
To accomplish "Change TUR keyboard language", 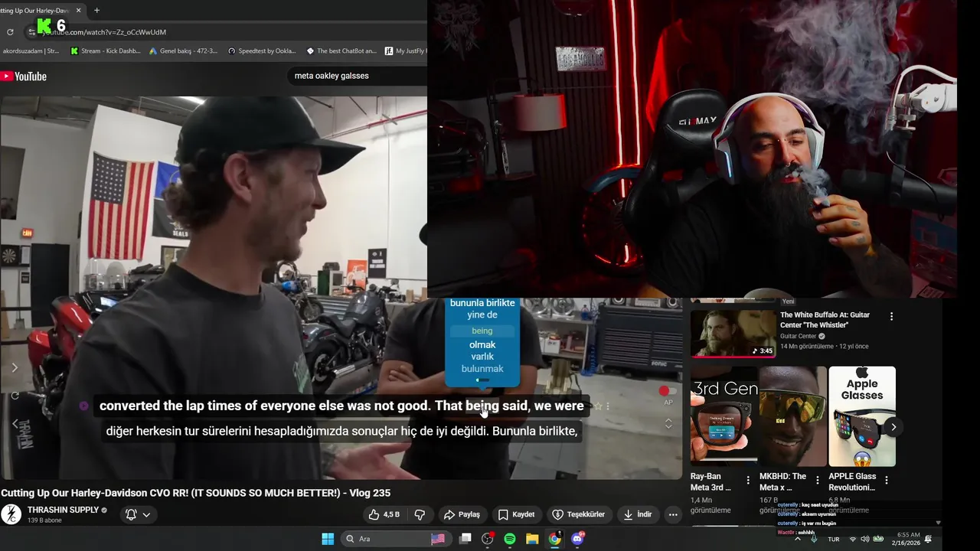I will click(834, 539).
